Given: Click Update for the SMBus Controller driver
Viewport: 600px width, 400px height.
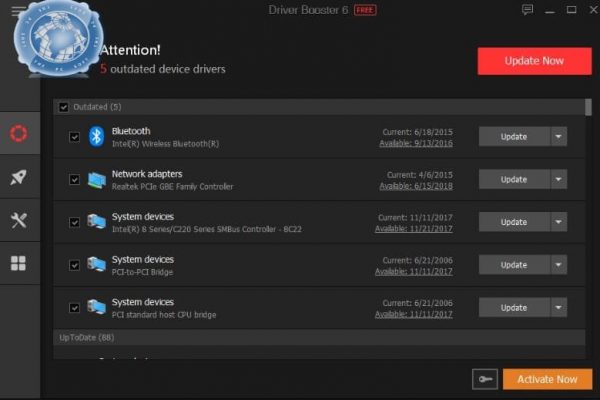Looking at the screenshot, I should click(514, 222).
